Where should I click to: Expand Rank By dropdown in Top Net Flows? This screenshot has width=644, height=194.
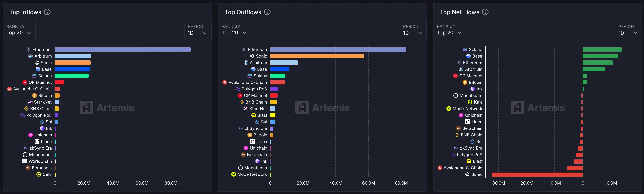(449, 30)
